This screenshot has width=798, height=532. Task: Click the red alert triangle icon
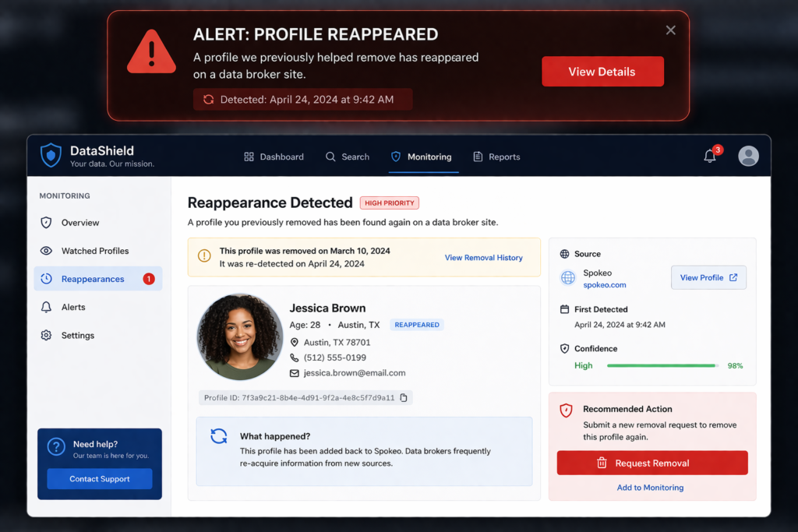[x=150, y=52]
